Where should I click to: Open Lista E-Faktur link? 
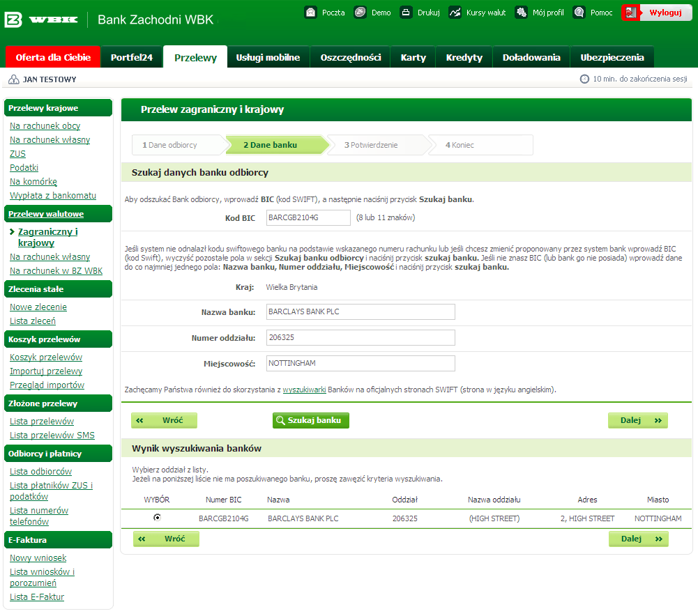(37, 597)
